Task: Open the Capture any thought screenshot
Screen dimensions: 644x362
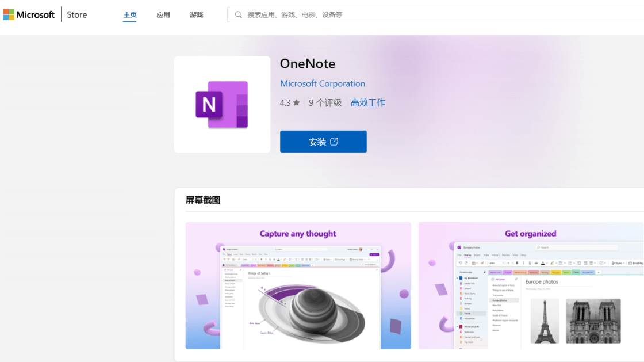Action: pyautogui.click(x=298, y=285)
